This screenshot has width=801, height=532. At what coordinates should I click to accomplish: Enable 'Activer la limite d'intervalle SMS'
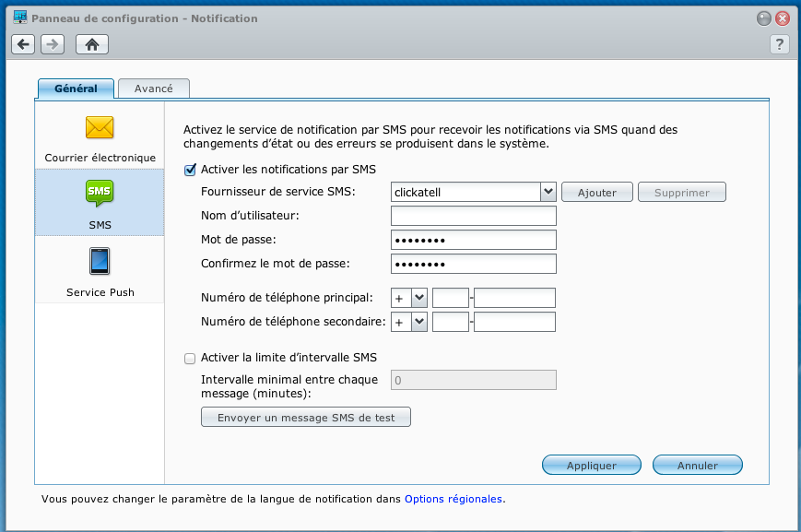pyautogui.click(x=190, y=359)
